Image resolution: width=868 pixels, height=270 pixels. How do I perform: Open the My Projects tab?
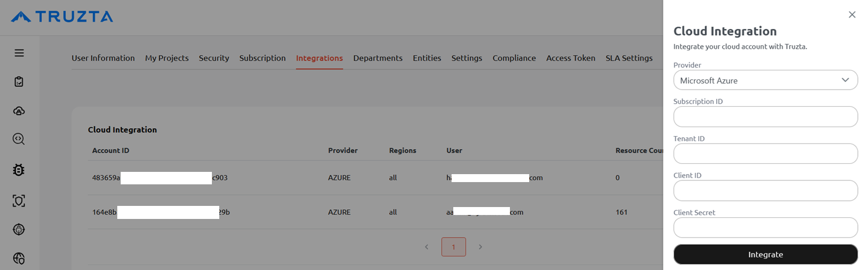point(167,58)
